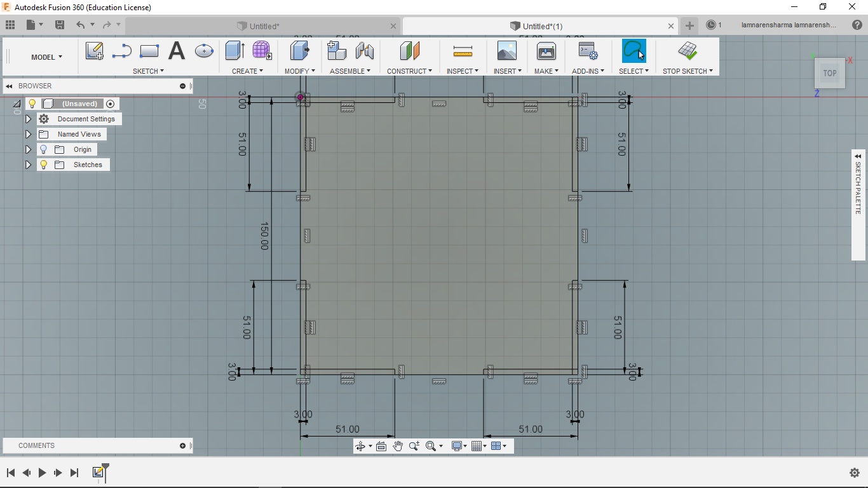This screenshot has height=488, width=868.
Task: Choose the Zoom magnifier tool
Action: coord(414,446)
